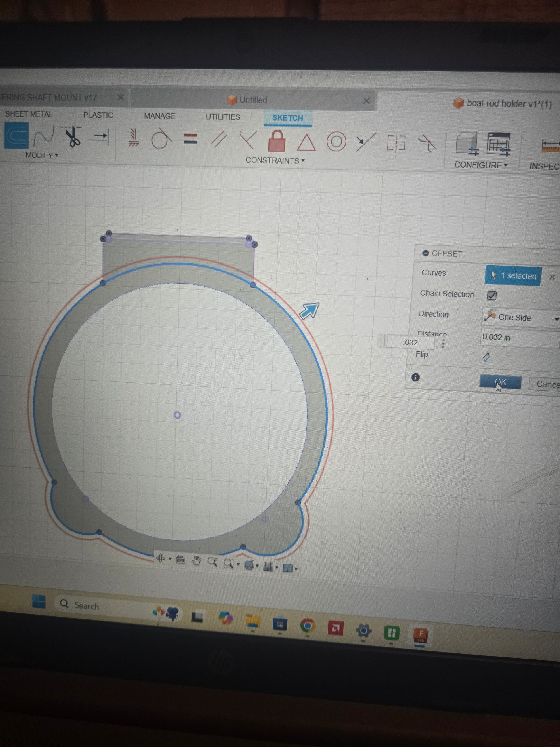This screenshot has height=747, width=560.
Task: Clear the 1 selected curves selection
Action: click(552, 277)
